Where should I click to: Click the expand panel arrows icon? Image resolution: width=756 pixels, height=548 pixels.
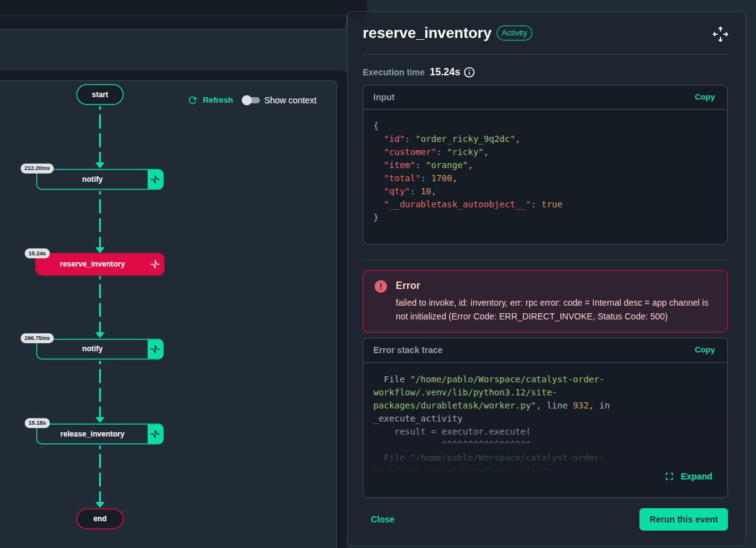720,34
